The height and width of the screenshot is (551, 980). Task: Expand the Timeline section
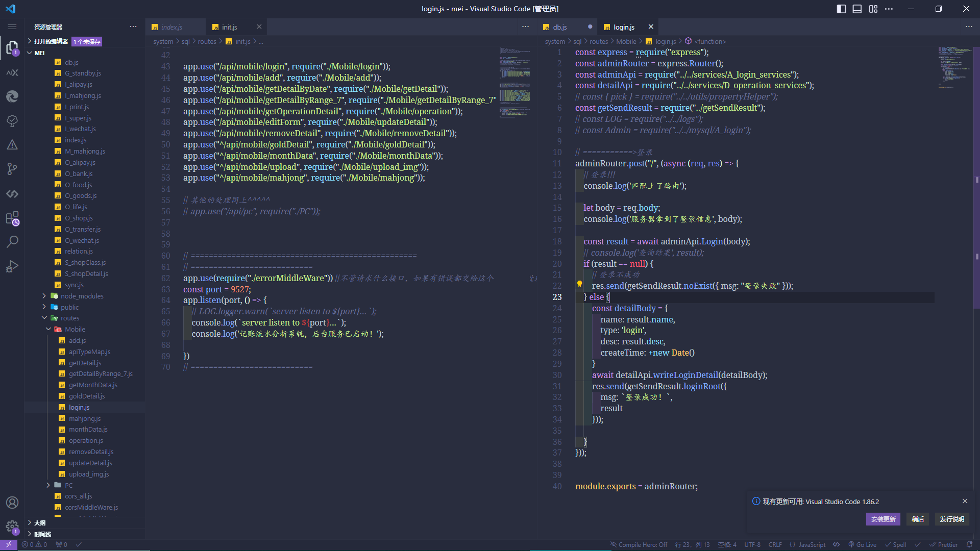[x=84, y=534]
